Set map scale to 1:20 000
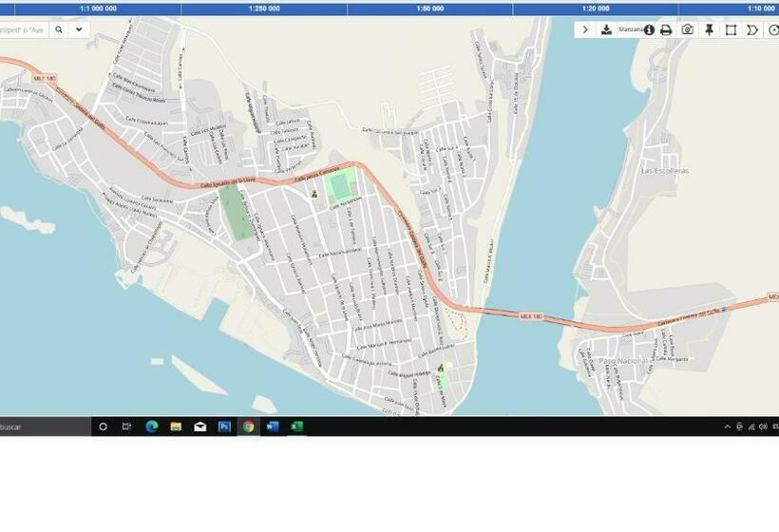This screenshot has height=532, width=779. pyautogui.click(x=596, y=8)
